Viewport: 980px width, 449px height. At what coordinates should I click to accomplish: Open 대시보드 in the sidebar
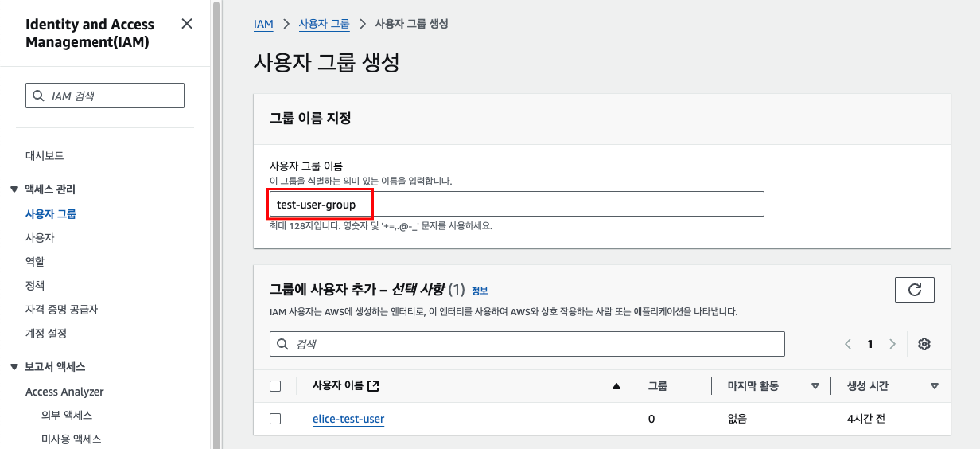click(45, 156)
